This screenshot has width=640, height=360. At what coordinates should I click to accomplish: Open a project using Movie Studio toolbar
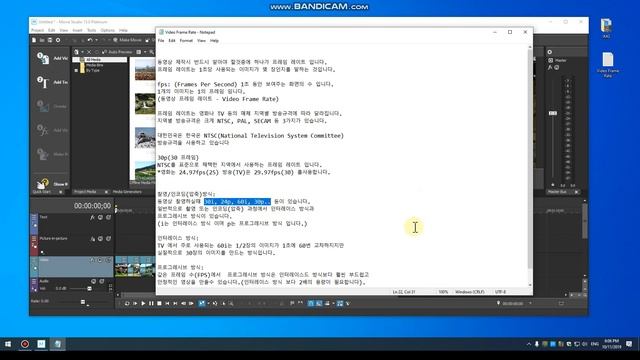pyautogui.click(x=42, y=40)
